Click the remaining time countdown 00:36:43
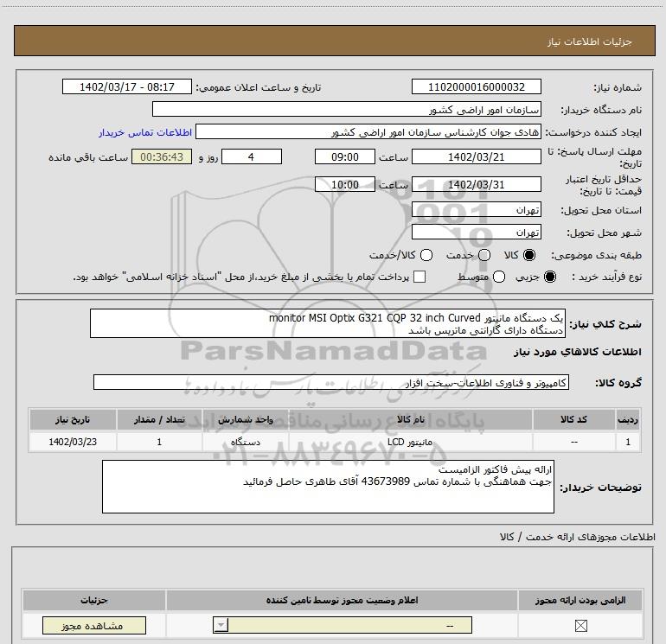Viewport: 666px width, 644px height. click(162, 156)
